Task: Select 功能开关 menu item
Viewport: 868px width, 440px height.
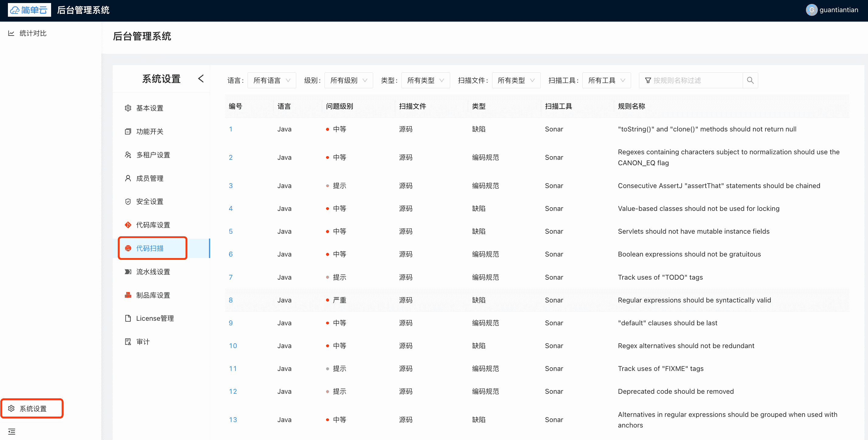Action: click(150, 131)
